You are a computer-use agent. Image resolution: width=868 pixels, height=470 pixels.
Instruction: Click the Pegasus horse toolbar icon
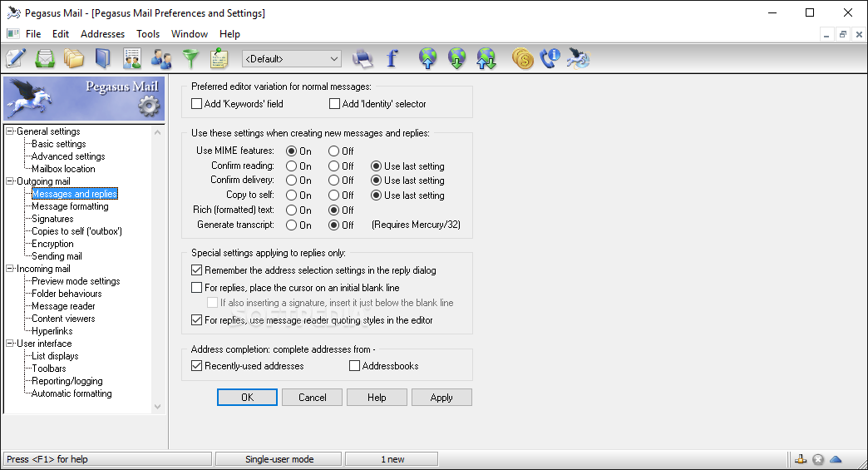pyautogui.click(x=579, y=58)
